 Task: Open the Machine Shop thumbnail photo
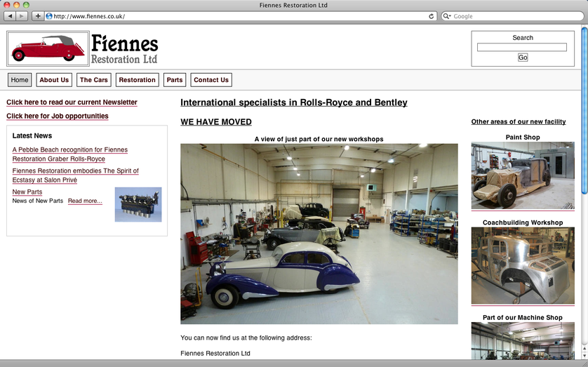523,340
